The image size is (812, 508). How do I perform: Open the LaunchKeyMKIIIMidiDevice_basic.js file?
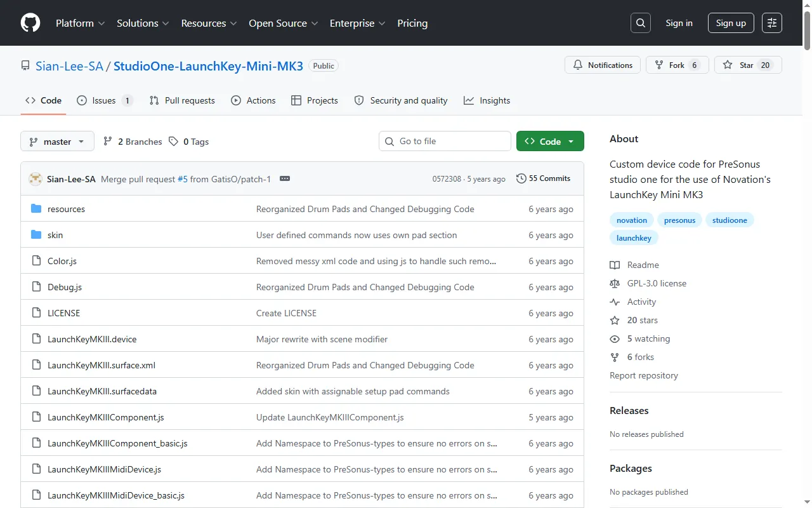point(116,495)
